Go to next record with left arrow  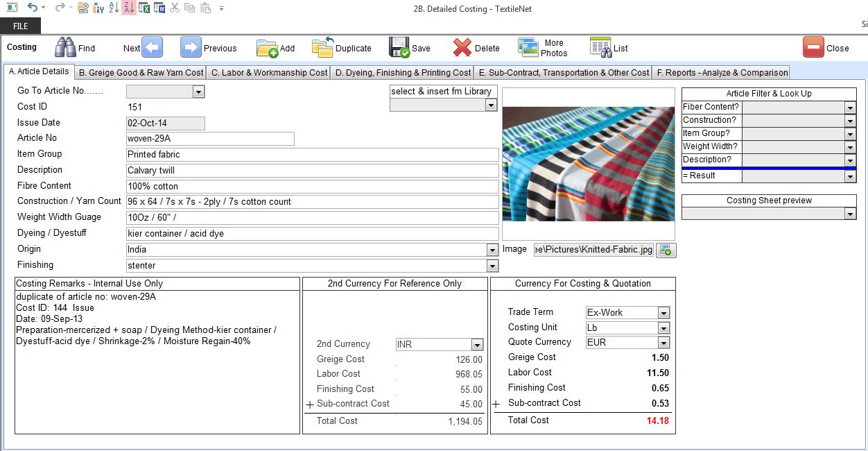point(153,48)
